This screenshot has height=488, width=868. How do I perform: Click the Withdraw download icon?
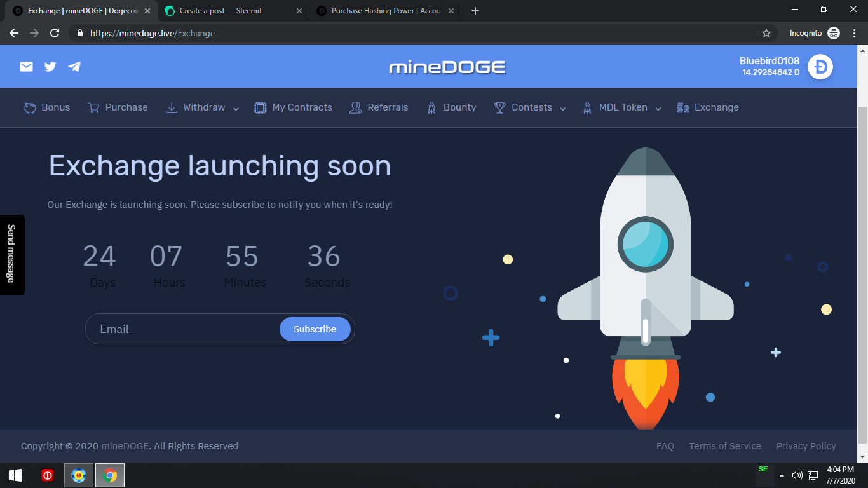(172, 107)
